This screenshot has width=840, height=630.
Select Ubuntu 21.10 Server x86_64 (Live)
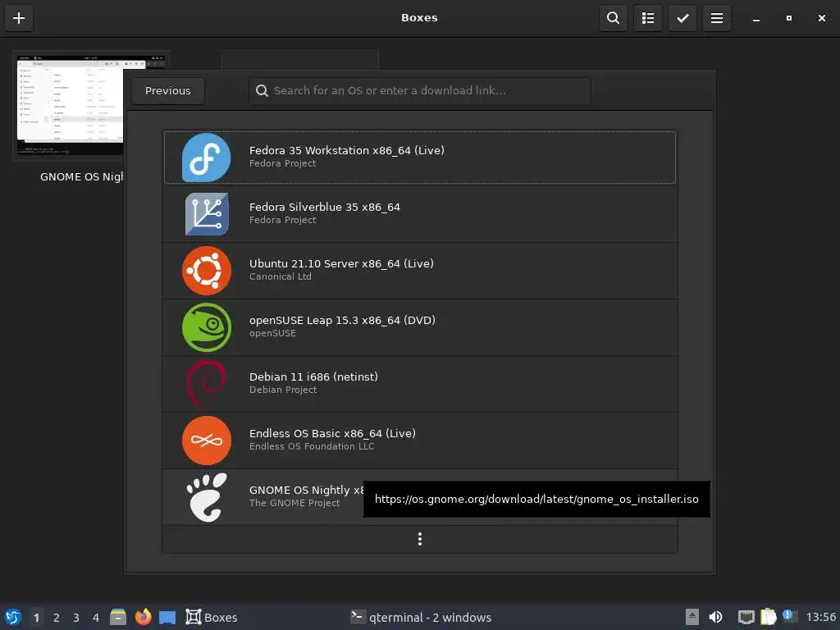click(419, 271)
